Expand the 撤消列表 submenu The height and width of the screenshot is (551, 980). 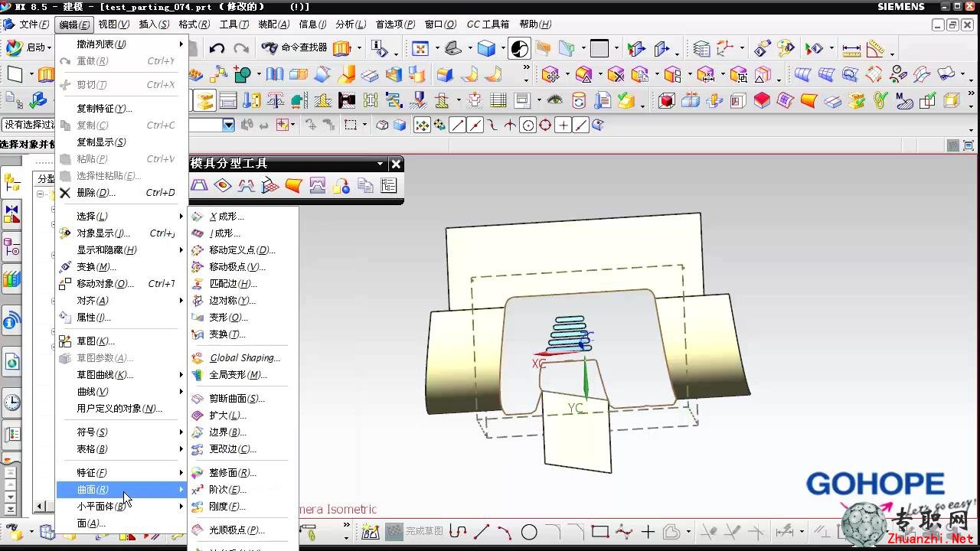pyautogui.click(x=122, y=44)
